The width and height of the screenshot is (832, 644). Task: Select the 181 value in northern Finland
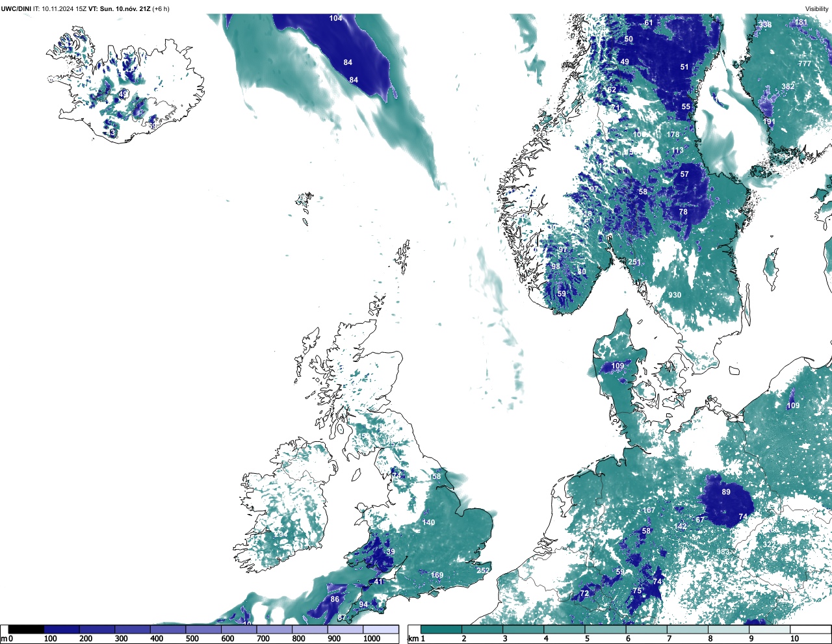pos(801,22)
